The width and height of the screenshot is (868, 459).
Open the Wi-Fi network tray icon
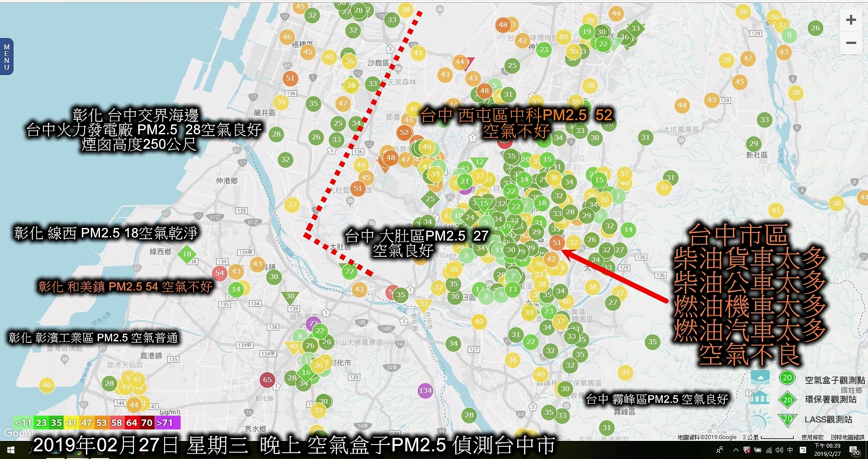coord(769,450)
